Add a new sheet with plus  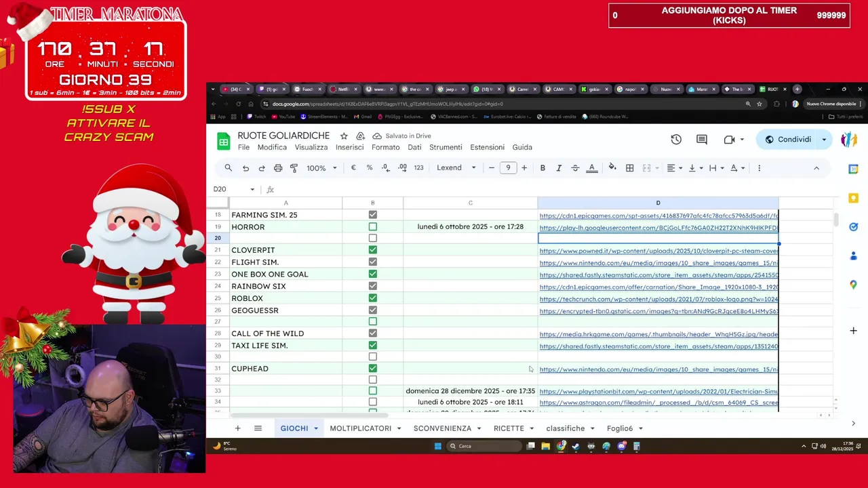click(x=237, y=428)
